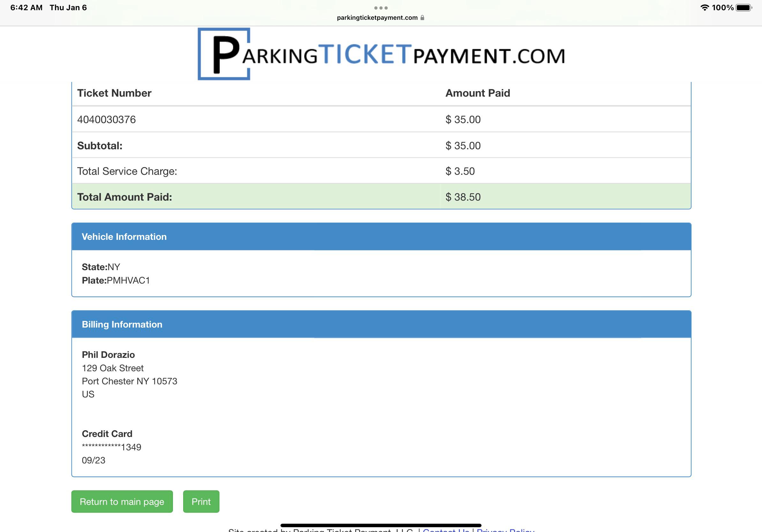Click the plate number PMHVAC1
This screenshot has width=762, height=532.
[128, 281]
